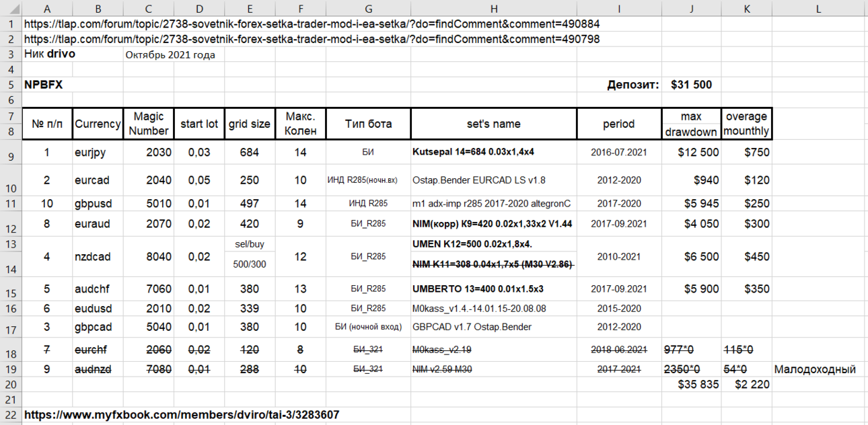Click the period header cell
Screen dimensions: 868x425
(x=618, y=123)
